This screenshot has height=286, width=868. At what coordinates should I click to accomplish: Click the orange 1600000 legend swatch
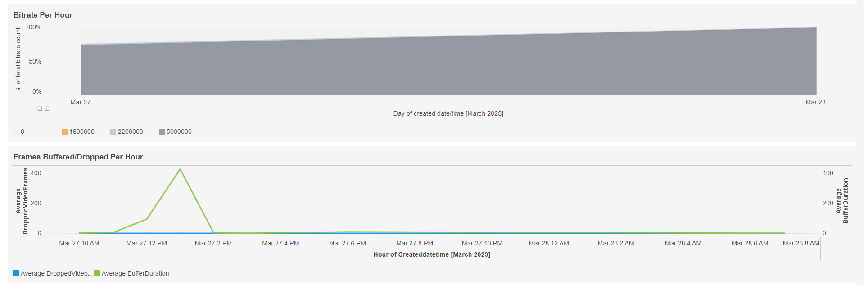point(64,132)
